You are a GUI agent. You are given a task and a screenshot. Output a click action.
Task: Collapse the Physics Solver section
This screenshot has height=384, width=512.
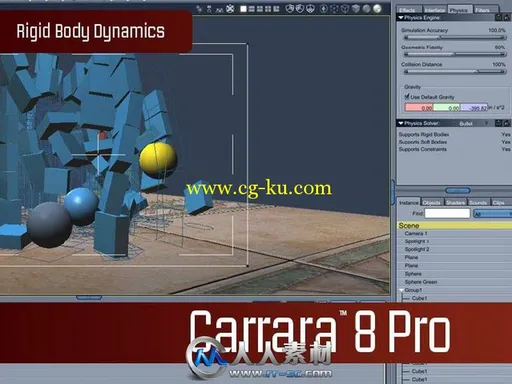click(x=401, y=123)
